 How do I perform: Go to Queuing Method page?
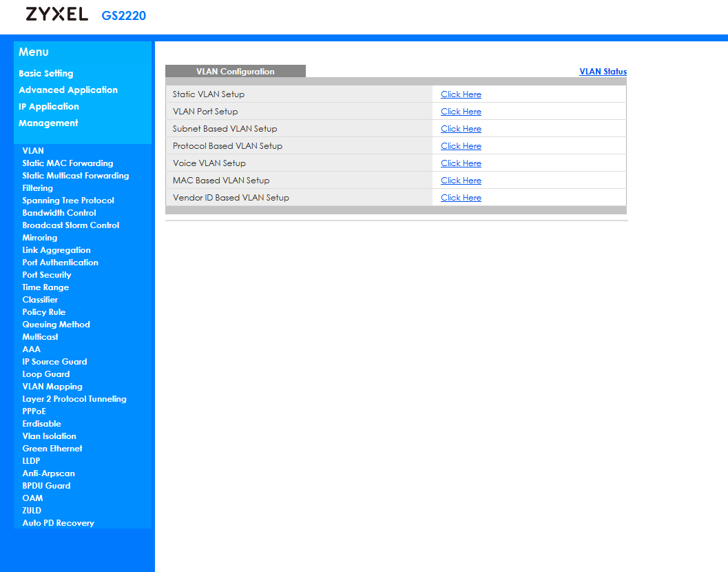(56, 325)
